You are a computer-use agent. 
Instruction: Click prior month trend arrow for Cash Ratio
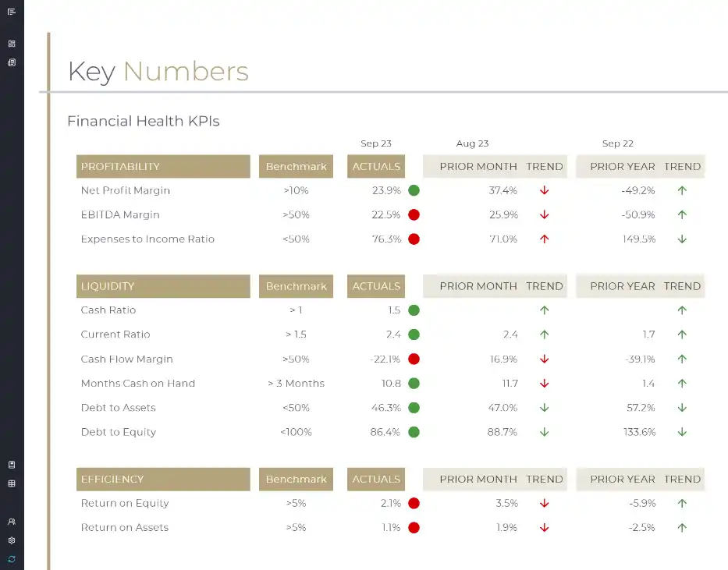(544, 310)
